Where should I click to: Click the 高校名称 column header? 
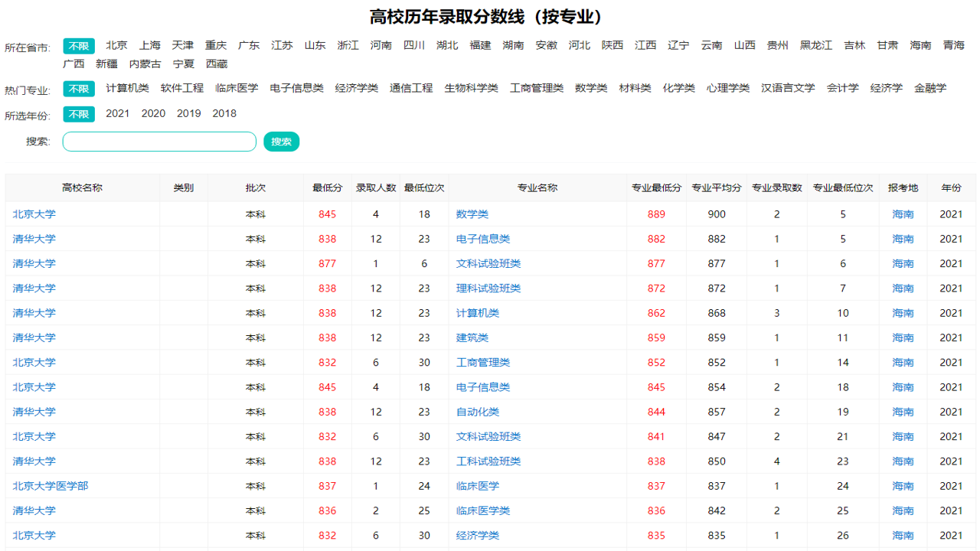82,187
